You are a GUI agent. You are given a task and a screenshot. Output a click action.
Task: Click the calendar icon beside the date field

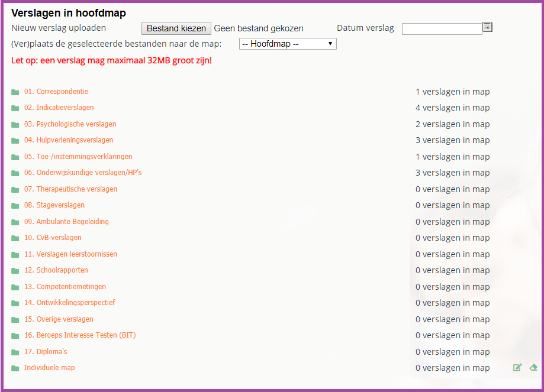[487, 27]
